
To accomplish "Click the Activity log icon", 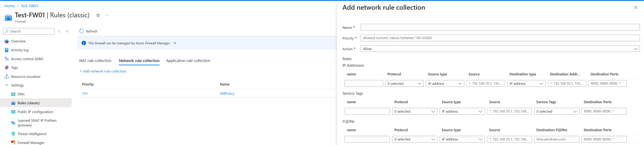I will (x=7, y=50).
